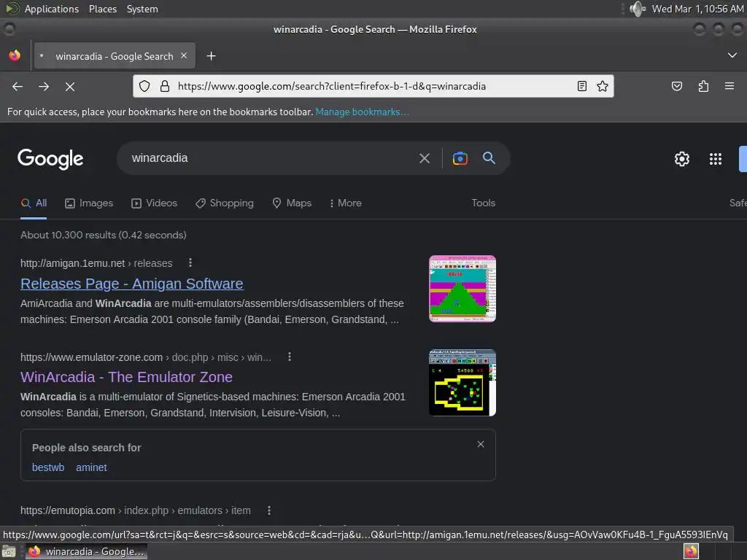Click the Google logo

point(50,158)
